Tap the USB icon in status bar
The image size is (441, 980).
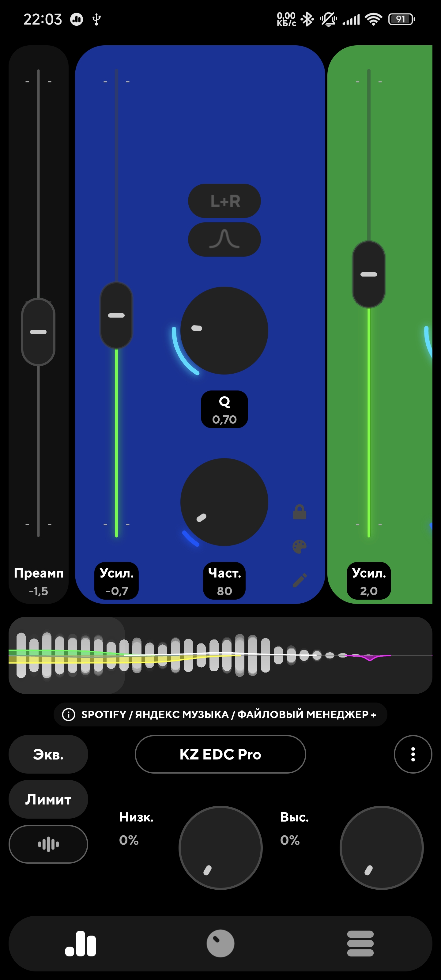97,19
